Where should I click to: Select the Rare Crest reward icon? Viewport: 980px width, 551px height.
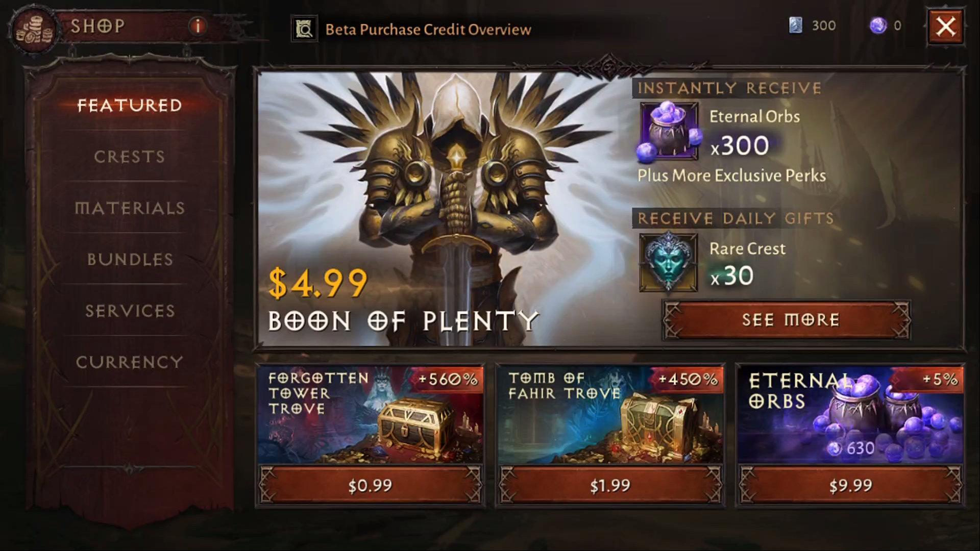pyautogui.click(x=669, y=263)
